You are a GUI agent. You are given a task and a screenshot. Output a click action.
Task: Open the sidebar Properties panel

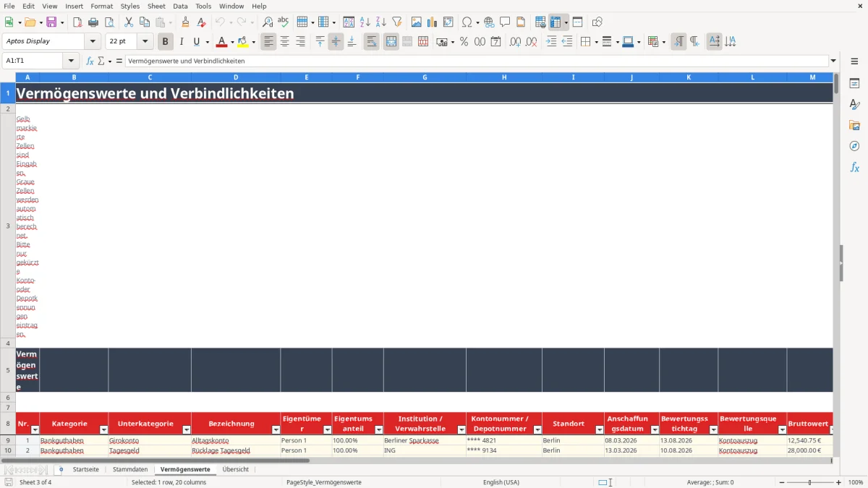(854, 84)
